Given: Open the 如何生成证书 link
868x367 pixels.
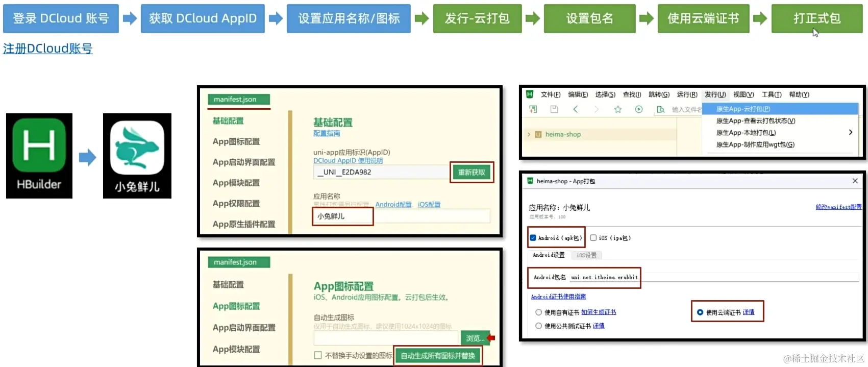Looking at the screenshot, I should pos(599,312).
